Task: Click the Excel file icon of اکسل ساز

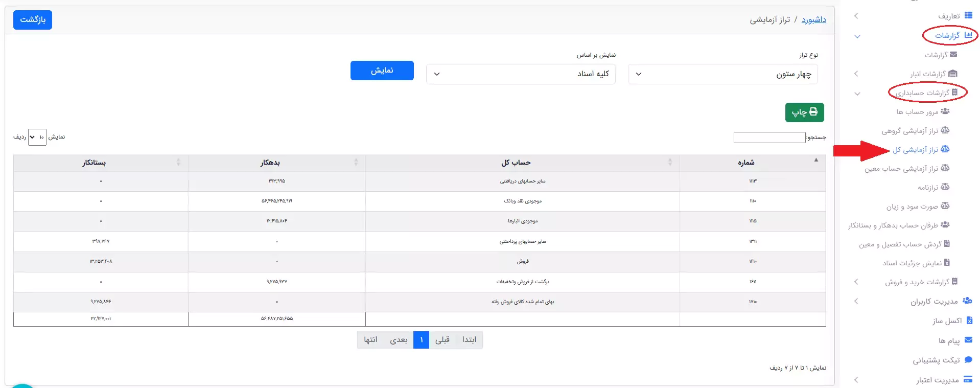Action: [969, 321]
